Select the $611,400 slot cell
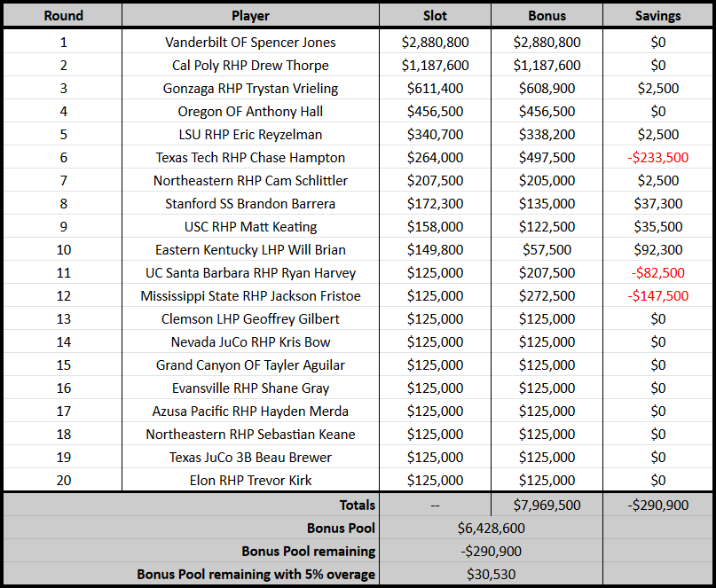Image resolution: width=716 pixels, height=588 pixels. [435, 88]
